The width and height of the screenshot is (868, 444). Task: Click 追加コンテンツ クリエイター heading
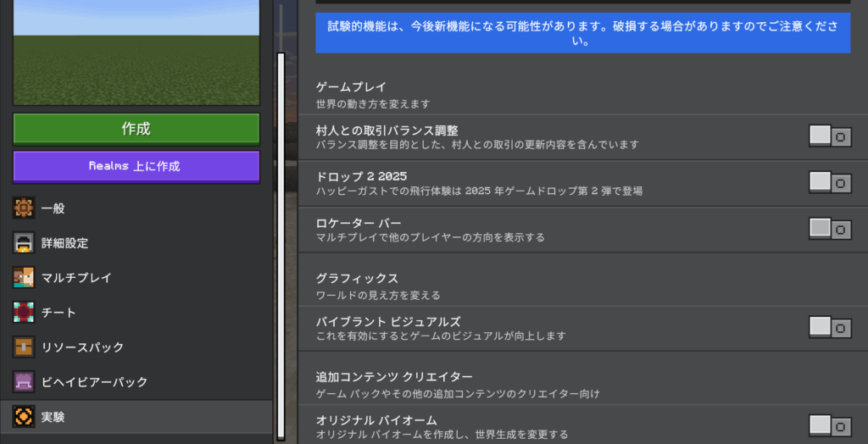point(394,377)
